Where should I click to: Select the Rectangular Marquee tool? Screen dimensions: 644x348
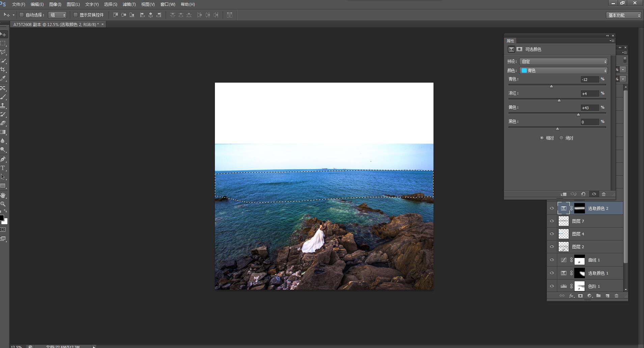3,43
